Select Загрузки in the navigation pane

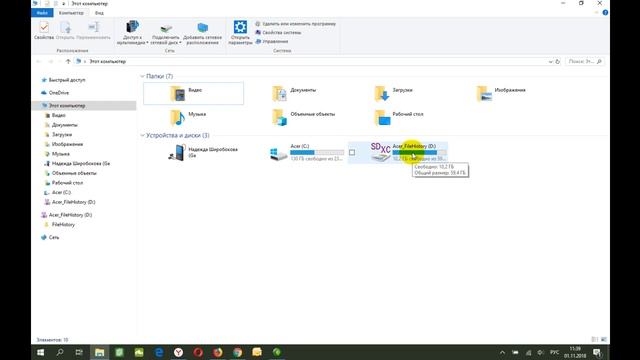(62, 134)
